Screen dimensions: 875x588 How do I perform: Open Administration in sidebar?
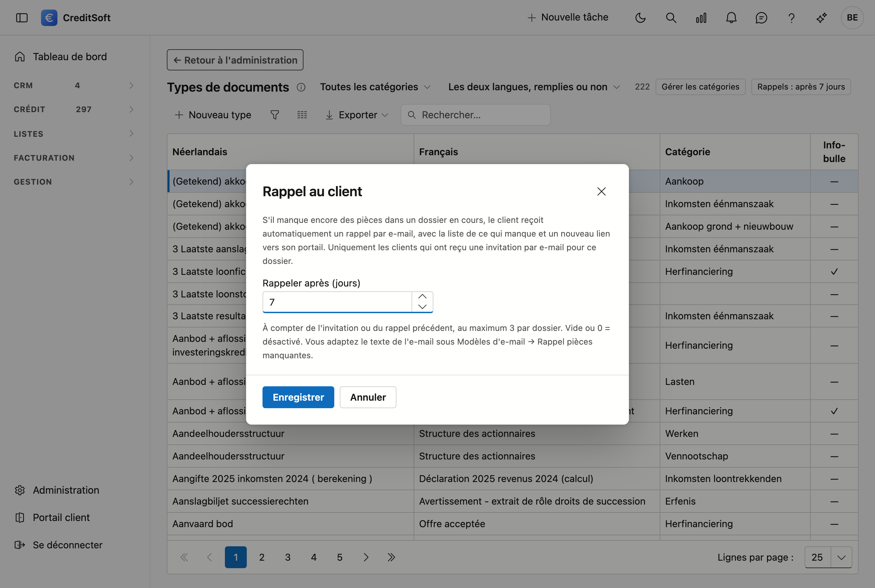click(x=57, y=490)
